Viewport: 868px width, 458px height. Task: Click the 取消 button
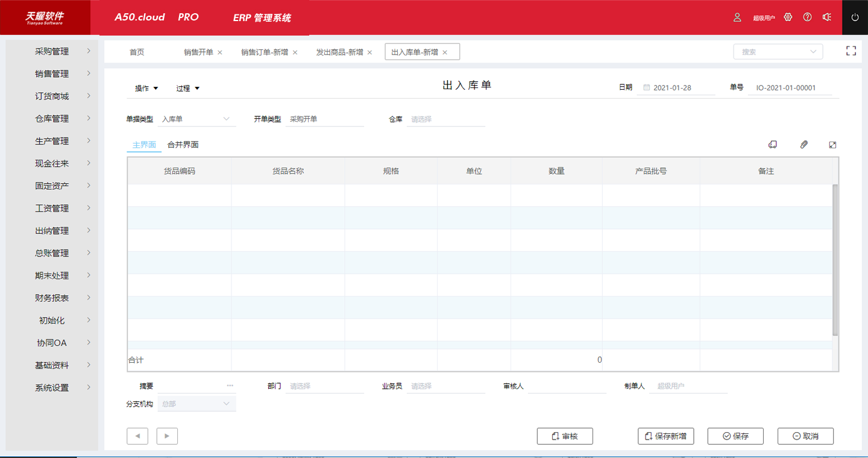click(x=806, y=436)
